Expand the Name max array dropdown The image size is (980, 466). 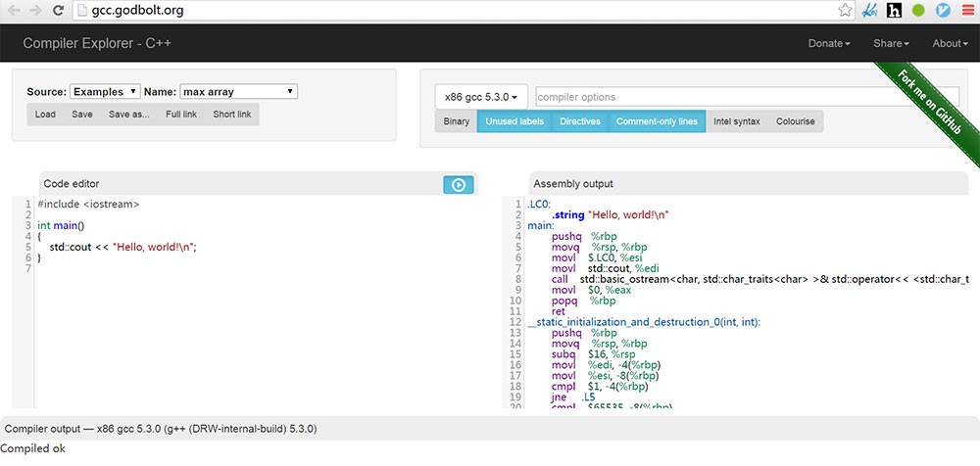tap(238, 92)
